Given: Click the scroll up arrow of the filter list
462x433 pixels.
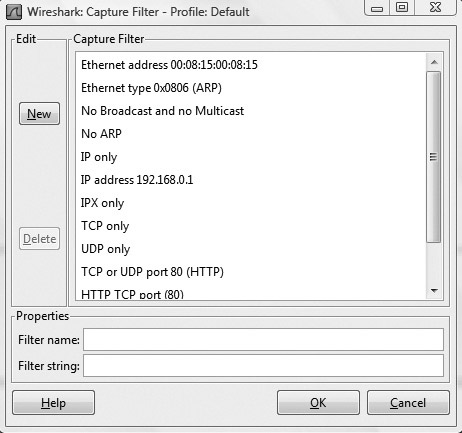Looking at the screenshot, I should pos(434,62).
